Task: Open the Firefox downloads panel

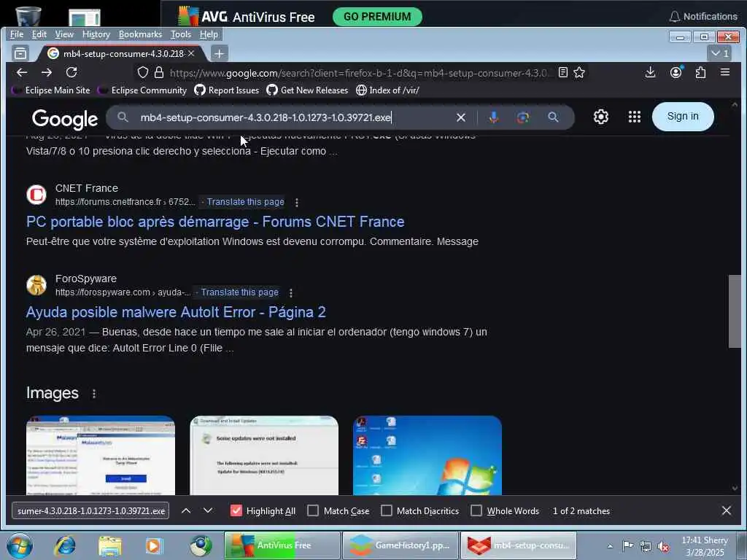Action: (650, 72)
